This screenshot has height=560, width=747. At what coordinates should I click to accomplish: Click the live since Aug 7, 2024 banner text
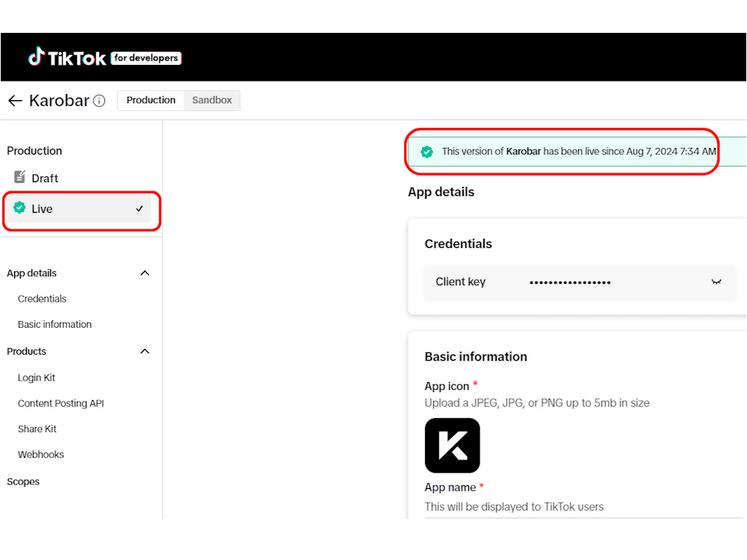click(579, 152)
